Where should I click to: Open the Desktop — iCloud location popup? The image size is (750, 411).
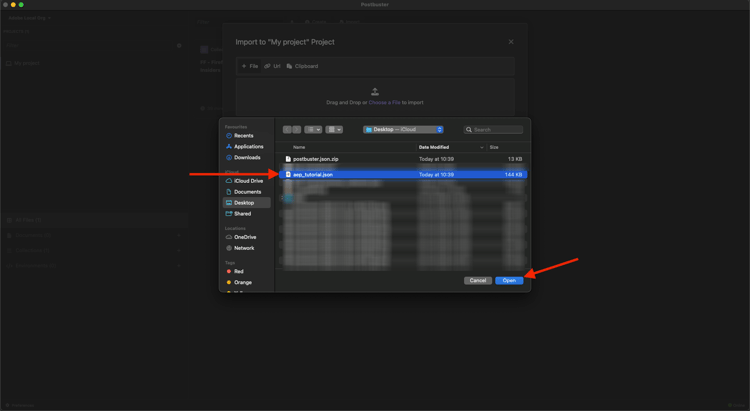tap(403, 130)
